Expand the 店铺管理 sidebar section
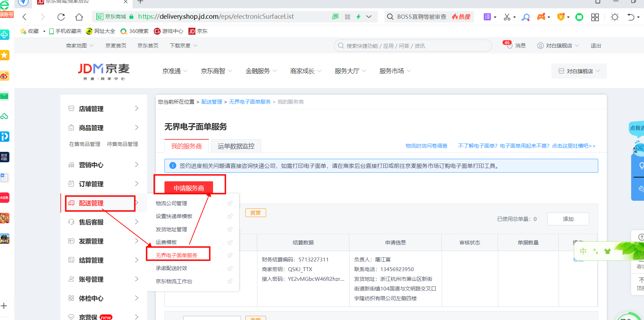644x320 pixels. pyautogui.click(x=103, y=109)
